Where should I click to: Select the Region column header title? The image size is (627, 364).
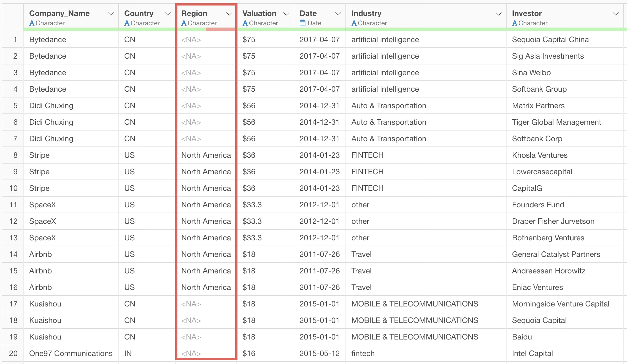coord(194,13)
